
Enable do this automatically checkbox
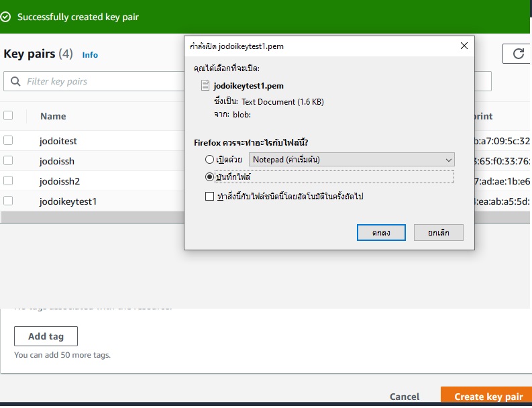click(210, 197)
